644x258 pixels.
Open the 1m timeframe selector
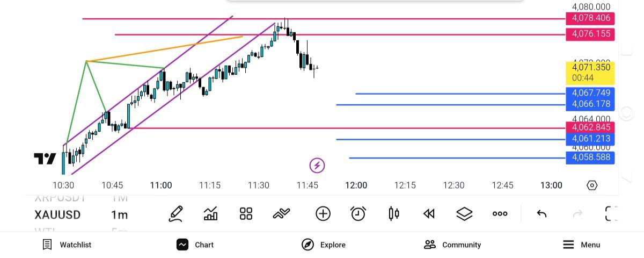(x=119, y=215)
